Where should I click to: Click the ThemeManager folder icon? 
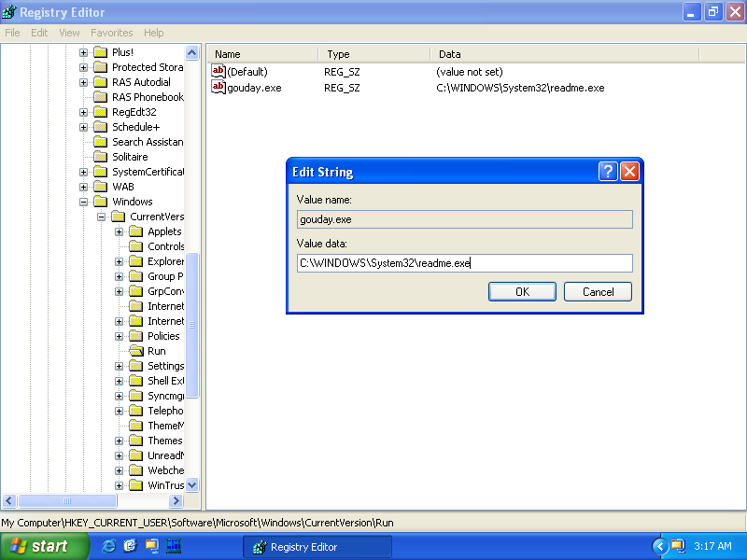(x=136, y=426)
